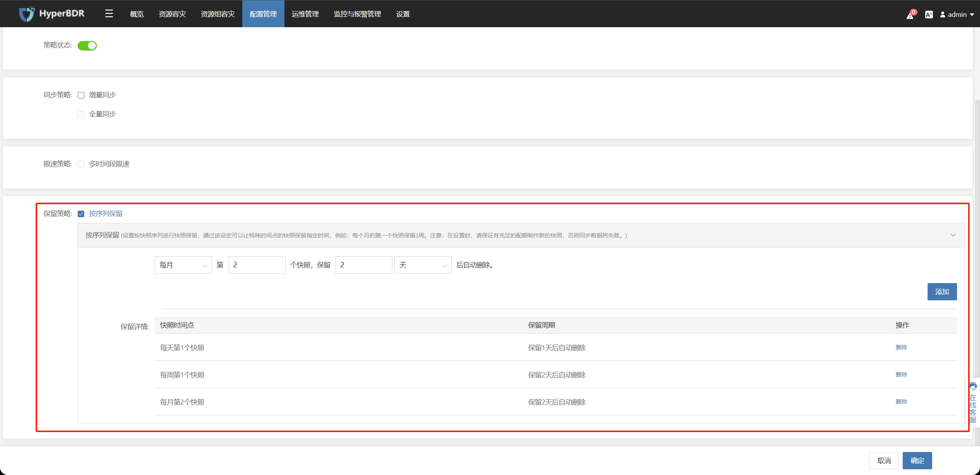Check the 多时间段限速 checkbox
This screenshot has width=980, height=475.
pos(81,164)
